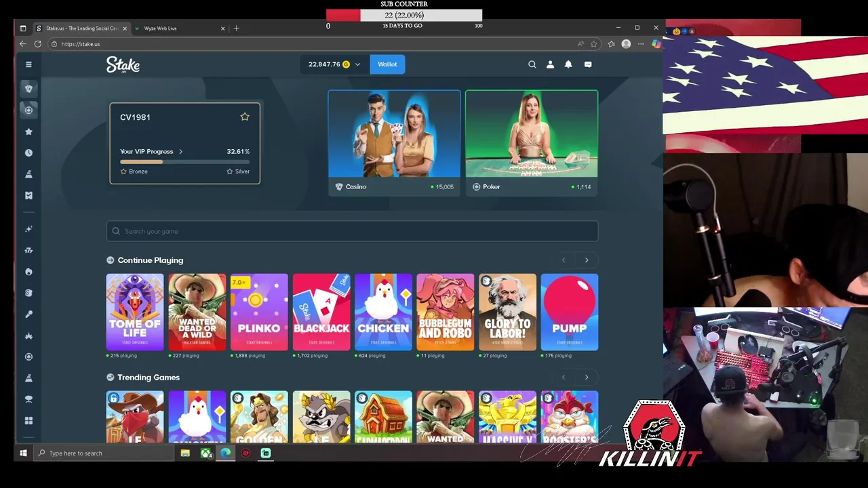Click the Edge icon in taskbar
The width and height of the screenshot is (868, 488).
coord(225,453)
